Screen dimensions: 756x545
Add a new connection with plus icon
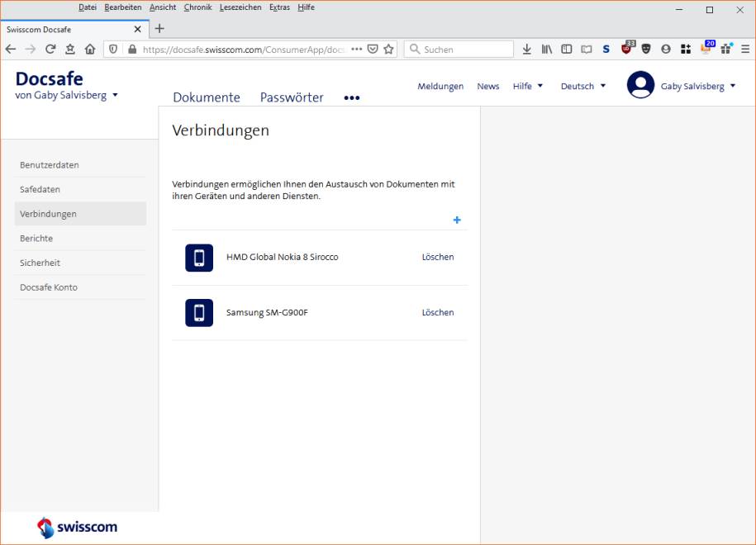coord(457,220)
